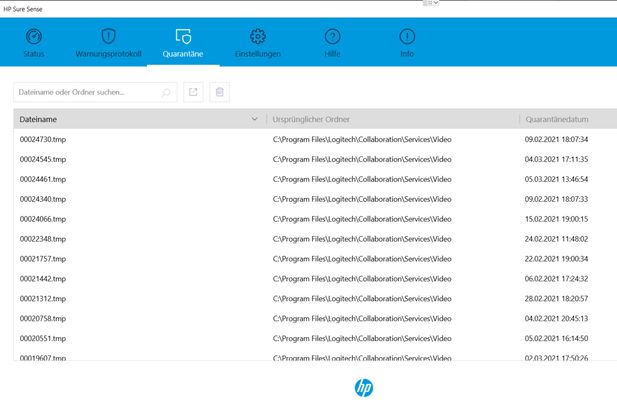Select file 00024545.tmp
Image resolution: width=617 pixels, height=407 pixels.
point(43,159)
